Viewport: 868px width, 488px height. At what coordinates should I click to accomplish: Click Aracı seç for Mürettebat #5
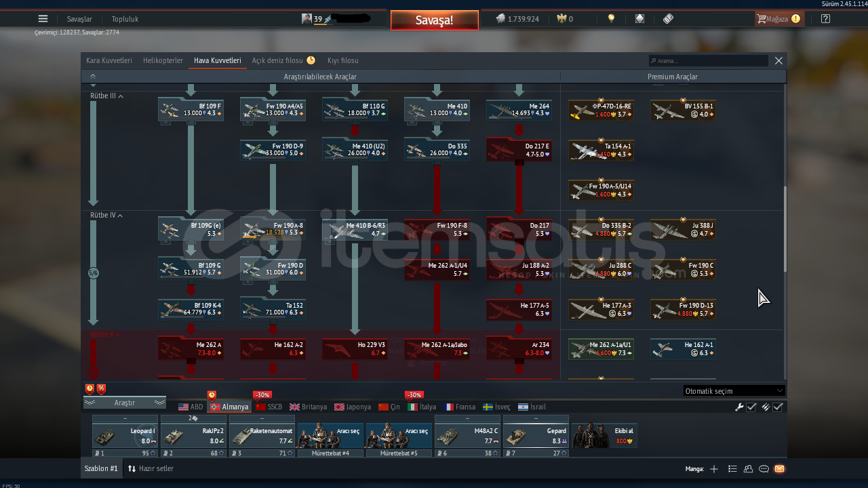399,436
